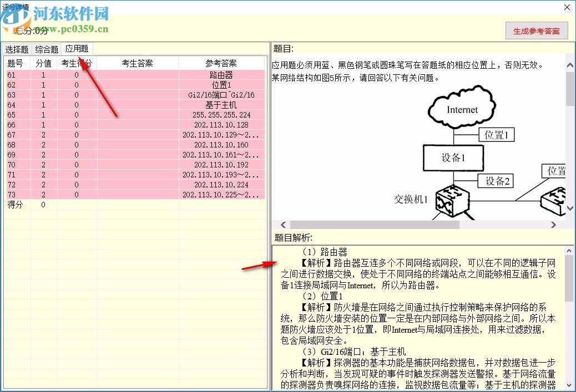Click down arrow of 题目 vertical scrollbar
576x392 pixels.
(570, 208)
